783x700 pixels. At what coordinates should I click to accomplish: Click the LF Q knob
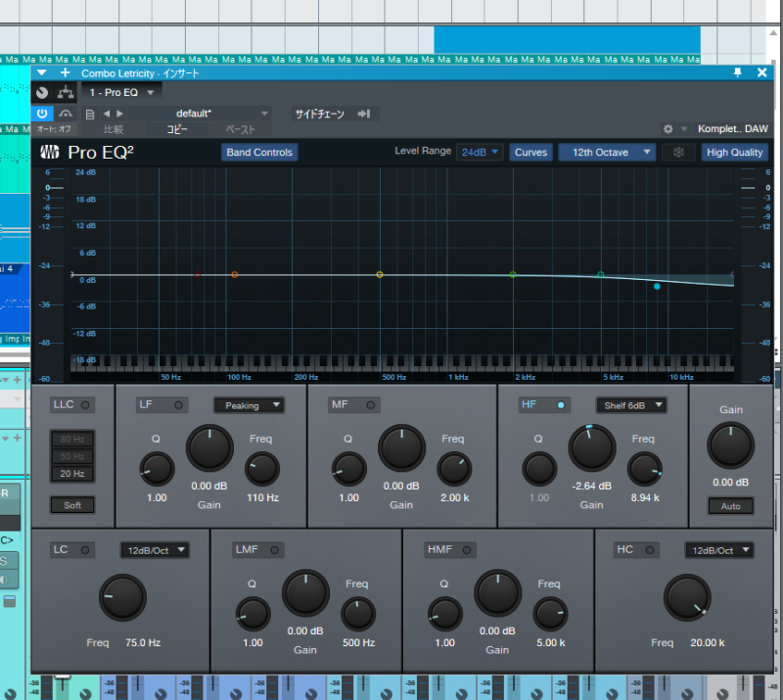coord(157,469)
